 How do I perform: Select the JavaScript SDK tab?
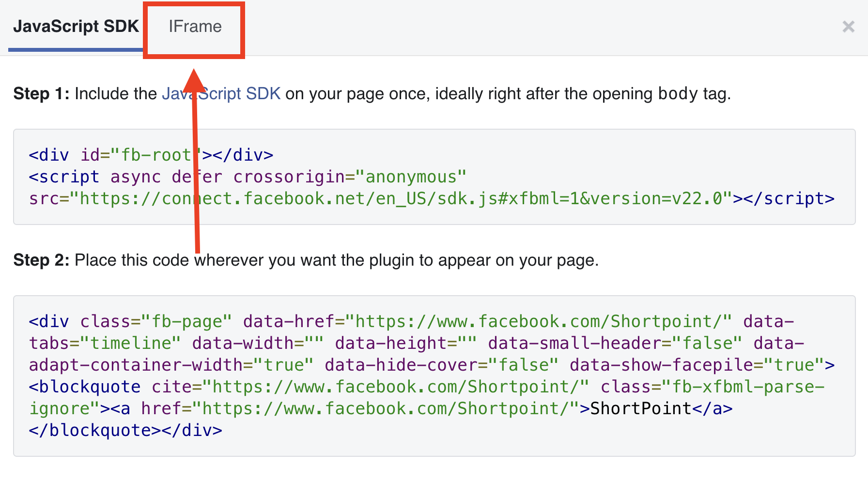point(76,27)
